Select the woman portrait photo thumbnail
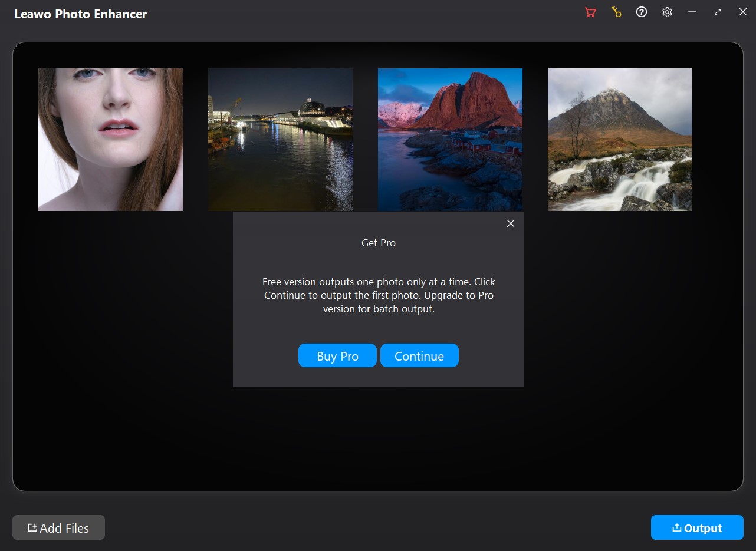The width and height of the screenshot is (756, 551). (x=110, y=140)
